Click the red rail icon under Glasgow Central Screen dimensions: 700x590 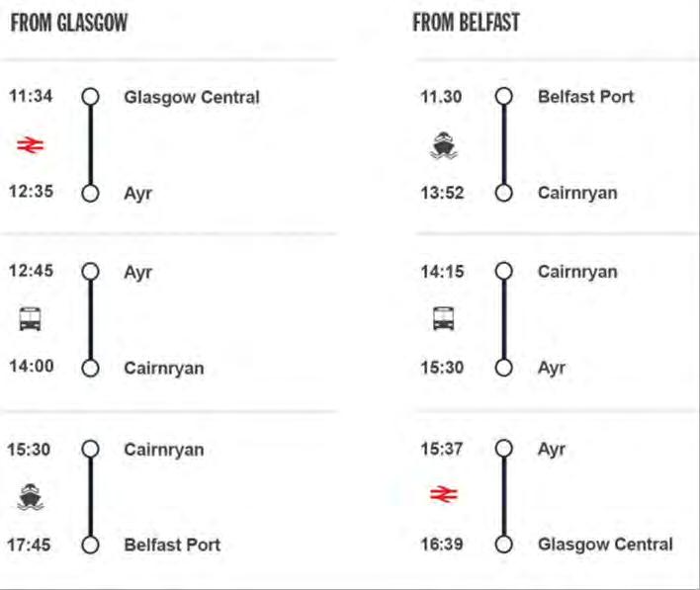coord(31,145)
